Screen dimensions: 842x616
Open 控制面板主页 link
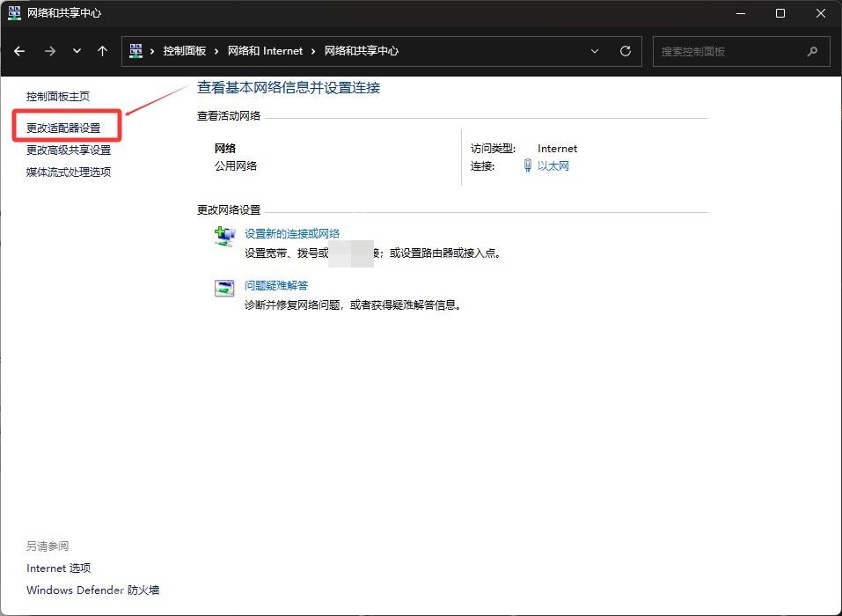pos(58,97)
